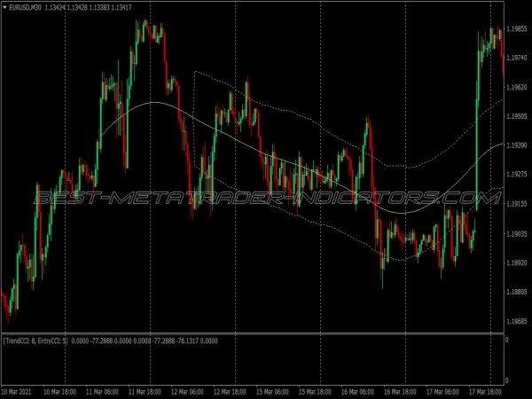Click the 1.19275 price scale value
Screen dimensions: 532x399
(x=517, y=175)
